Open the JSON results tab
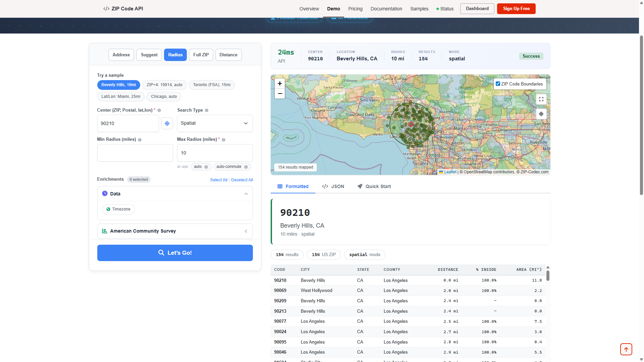The width and height of the screenshot is (644, 362). point(333,186)
